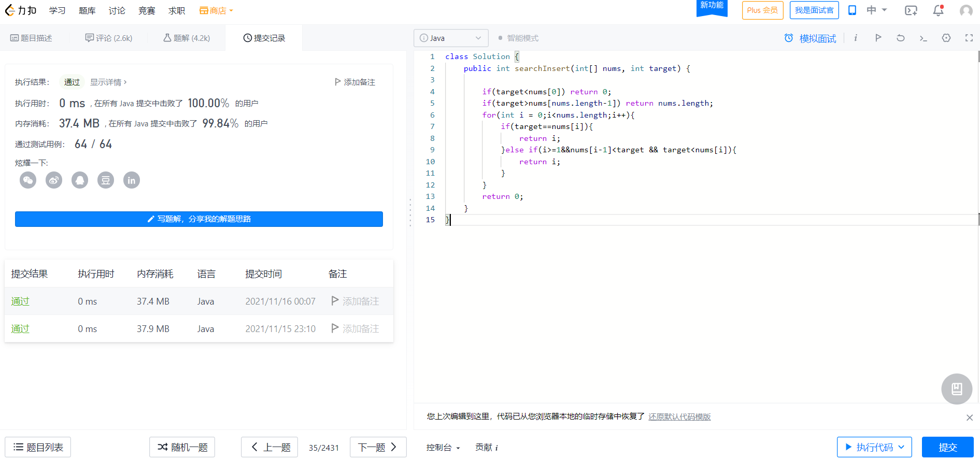980x460 pixels.
Task: Submit the solution with 提交
Action: [948, 447]
